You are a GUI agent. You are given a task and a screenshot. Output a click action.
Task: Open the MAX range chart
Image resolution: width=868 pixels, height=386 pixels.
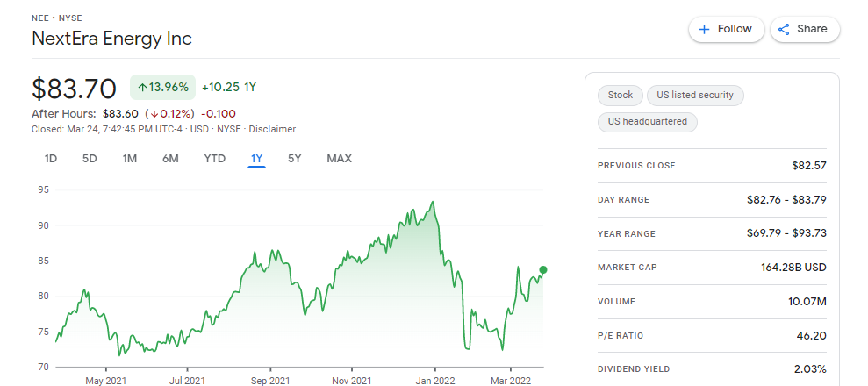(340, 159)
